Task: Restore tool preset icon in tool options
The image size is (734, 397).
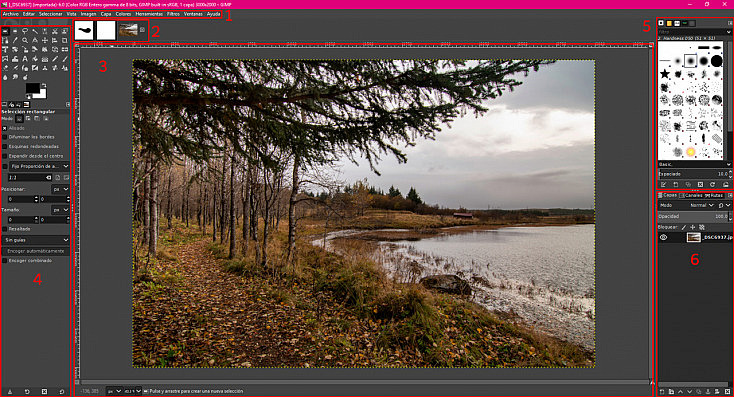Action: click(27, 391)
